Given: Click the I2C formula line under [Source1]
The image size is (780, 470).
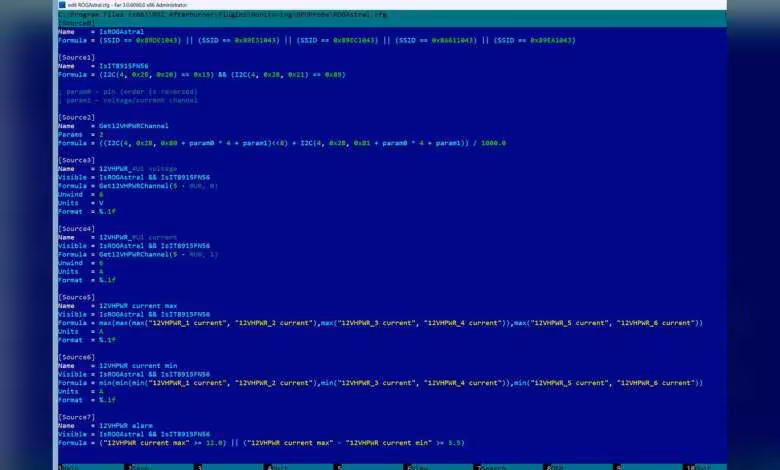Looking at the screenshot, I should (x=201, y=75).
